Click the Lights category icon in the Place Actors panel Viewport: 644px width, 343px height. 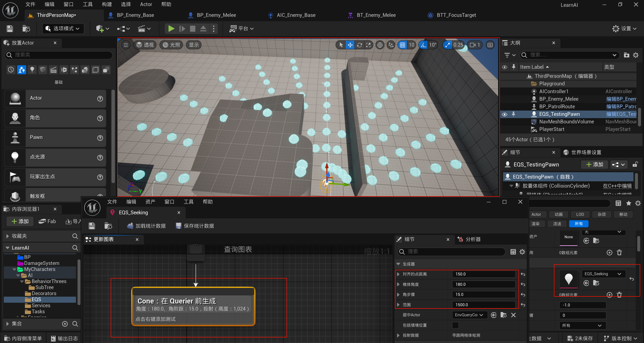pos(32,70)
